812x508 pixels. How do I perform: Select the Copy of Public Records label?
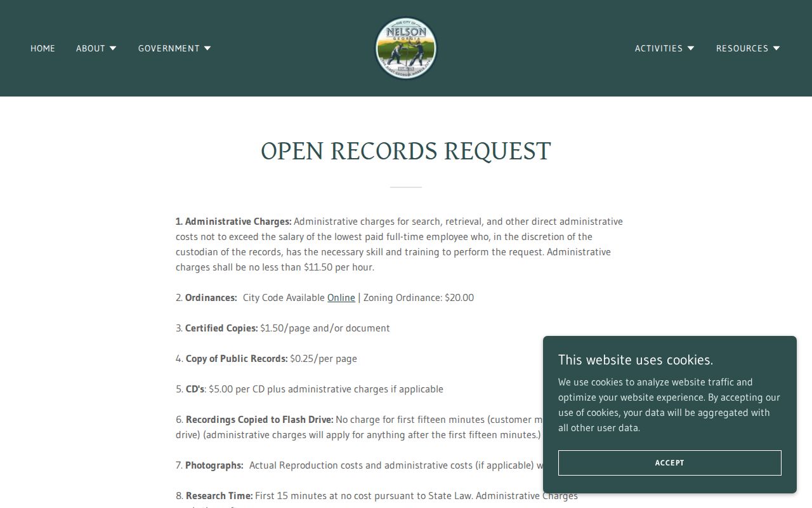tap(237, 359)
